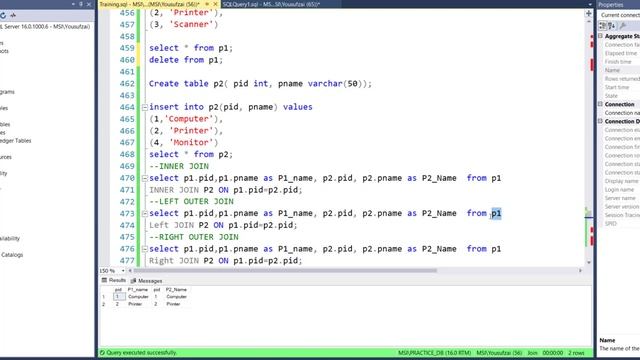Collapse the insert into p2 code block
640x360 pixels.
click(x=144, y=107)
